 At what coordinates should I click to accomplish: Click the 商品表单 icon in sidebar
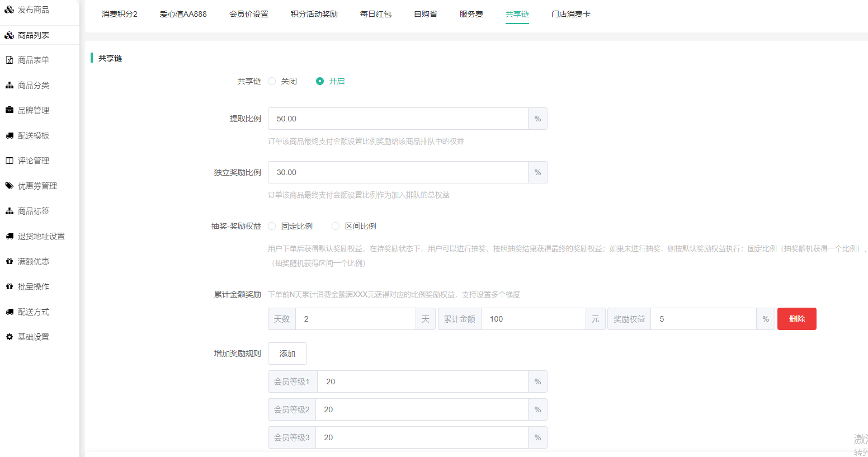coord(9,60)
